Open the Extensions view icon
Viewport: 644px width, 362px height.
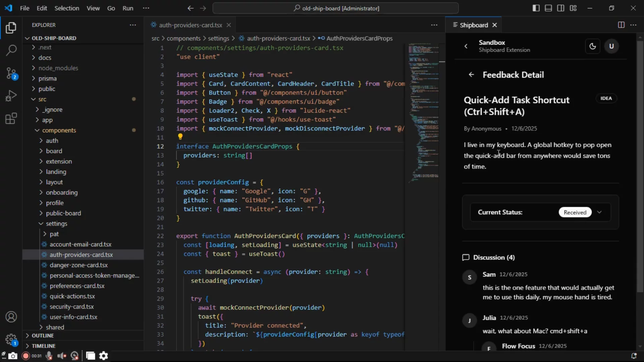[11, 118]
